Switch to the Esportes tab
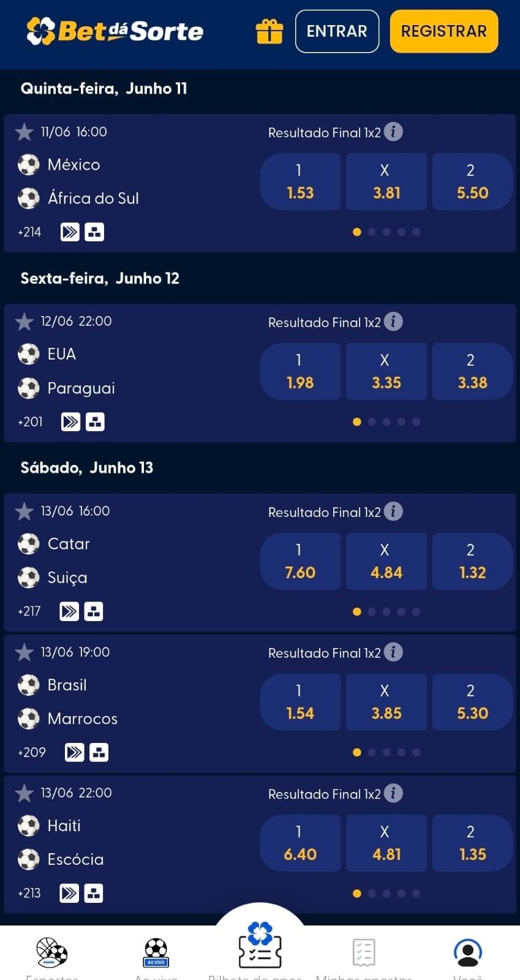 pyautogui.click(x=51, y=951)
